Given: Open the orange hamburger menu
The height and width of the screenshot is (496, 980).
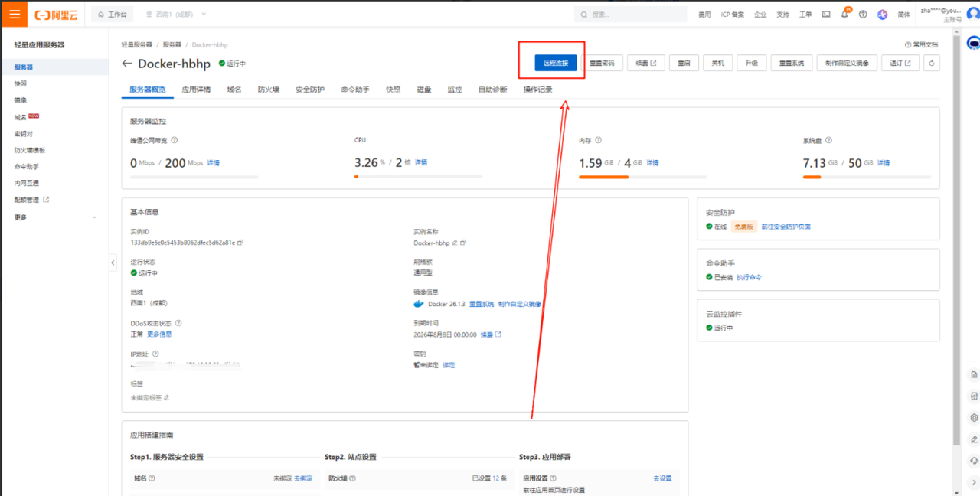Looking at the screenshot, I should click(x=15, y=15).
